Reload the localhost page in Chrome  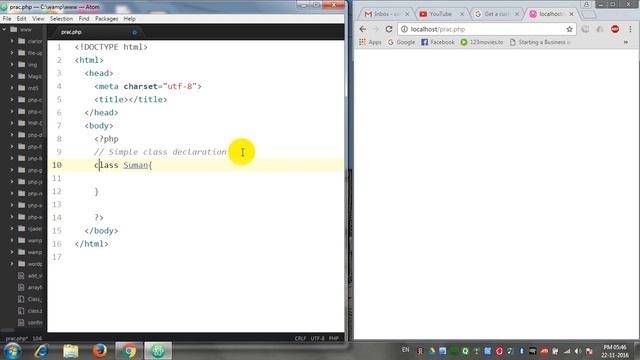pyautogui.click(x=389, y=29)
